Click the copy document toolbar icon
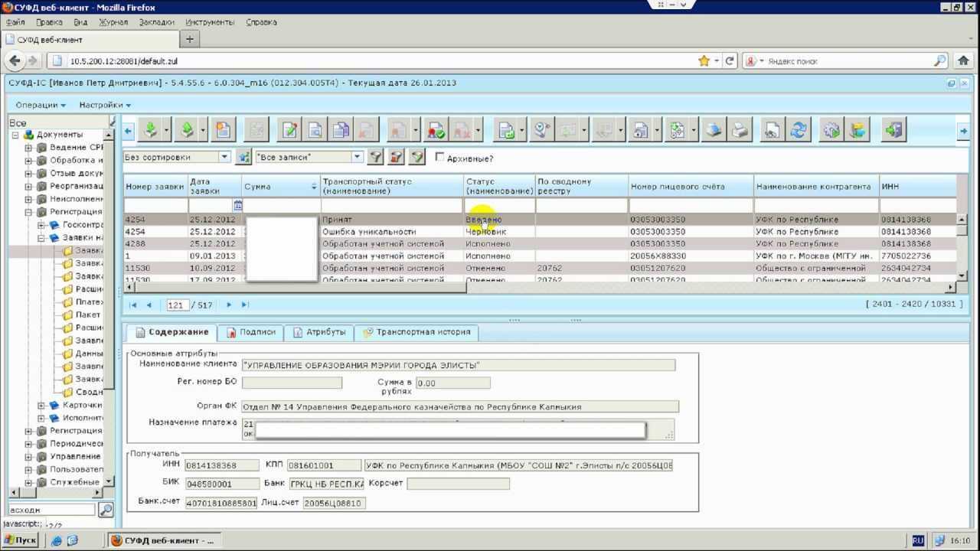Viewport: 980px width, 551px height. click(341, 130)
